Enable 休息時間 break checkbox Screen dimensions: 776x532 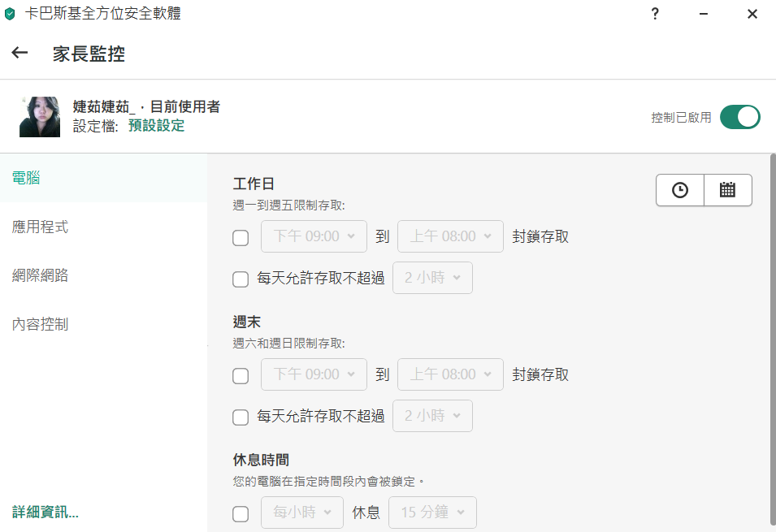(x=241, y=514)
